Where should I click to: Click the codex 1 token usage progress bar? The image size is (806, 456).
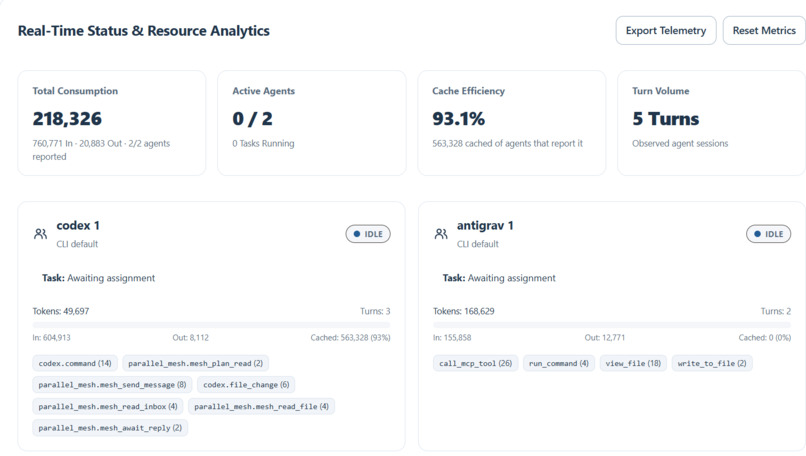[x=211, y=325]
